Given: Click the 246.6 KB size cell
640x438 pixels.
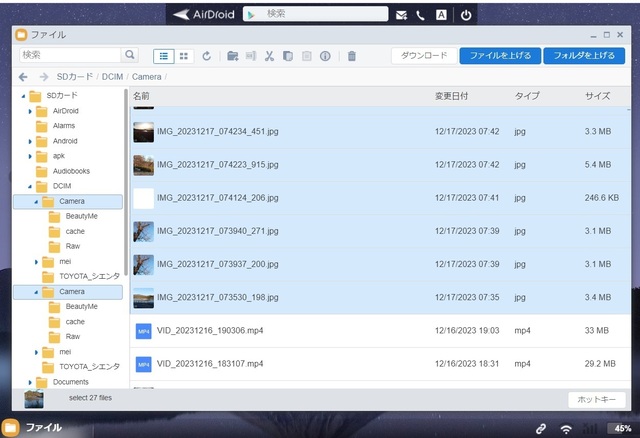Looking at the screenshot, I should click(x=602, y=198).
